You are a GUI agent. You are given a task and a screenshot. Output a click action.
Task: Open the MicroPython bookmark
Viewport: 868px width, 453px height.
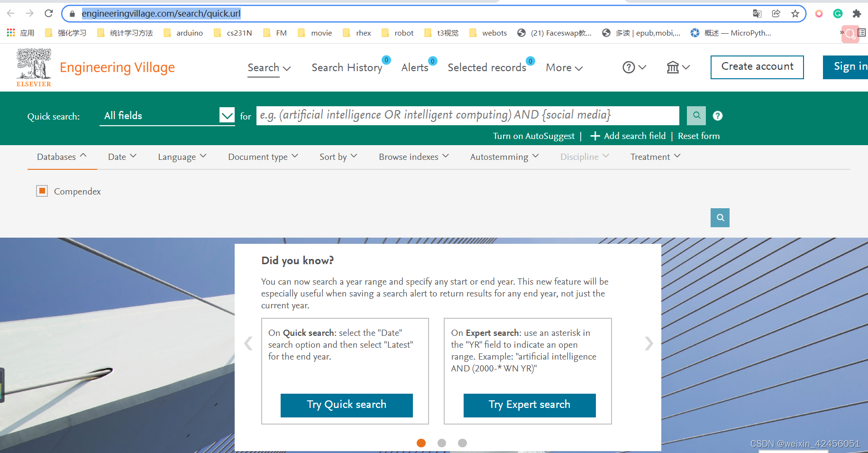pos(731,33)
